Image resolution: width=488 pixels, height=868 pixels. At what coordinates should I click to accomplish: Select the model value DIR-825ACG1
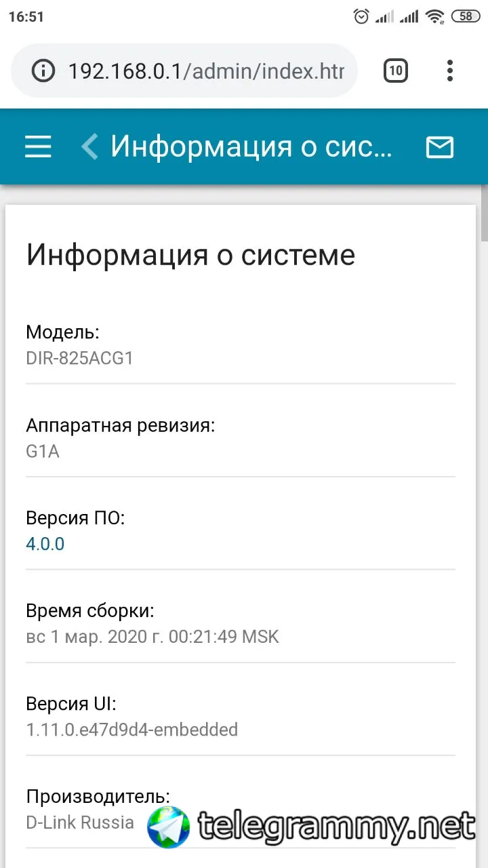pyautogui.click(x=79, y=358)
